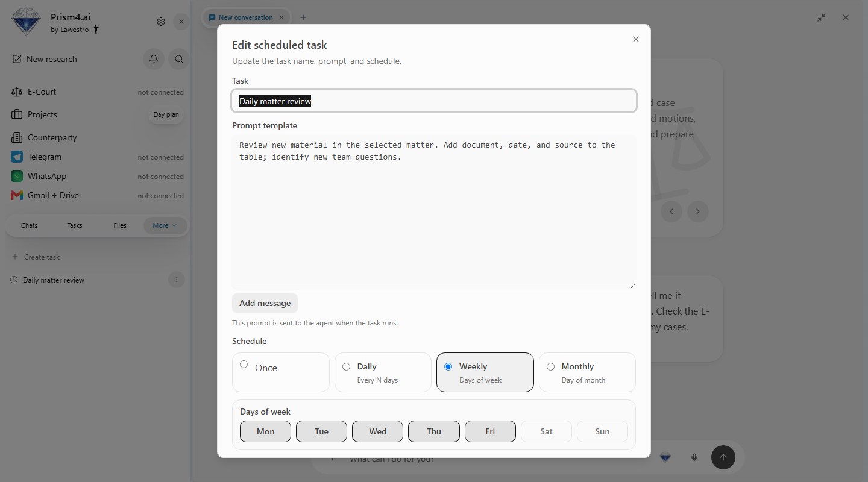This screenshot has height=482, width=868.
Task: Open the notifications bell
Action: pyautogui.click(x=154, y=59)
